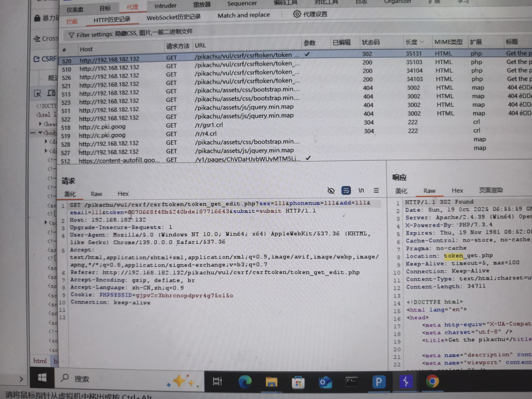This screenshot has height=399, width=532.
Task: Expand the head node in DOM tree
Action: [x=40, y=124]
